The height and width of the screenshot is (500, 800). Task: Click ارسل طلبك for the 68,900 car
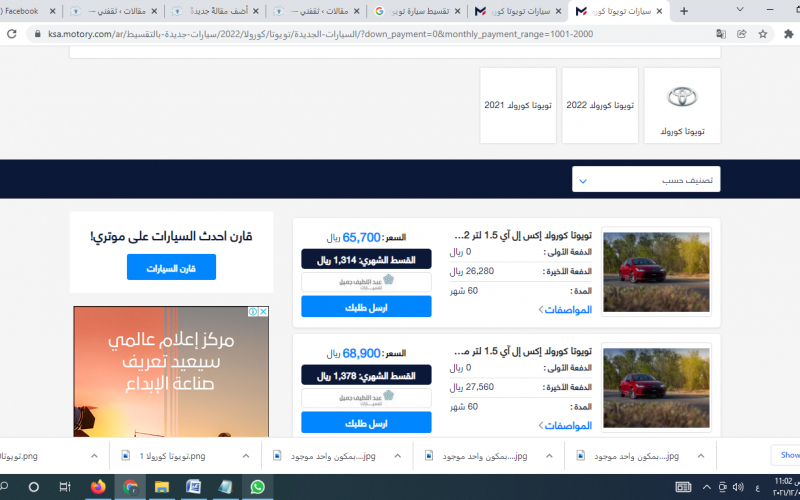pos(366,423)
